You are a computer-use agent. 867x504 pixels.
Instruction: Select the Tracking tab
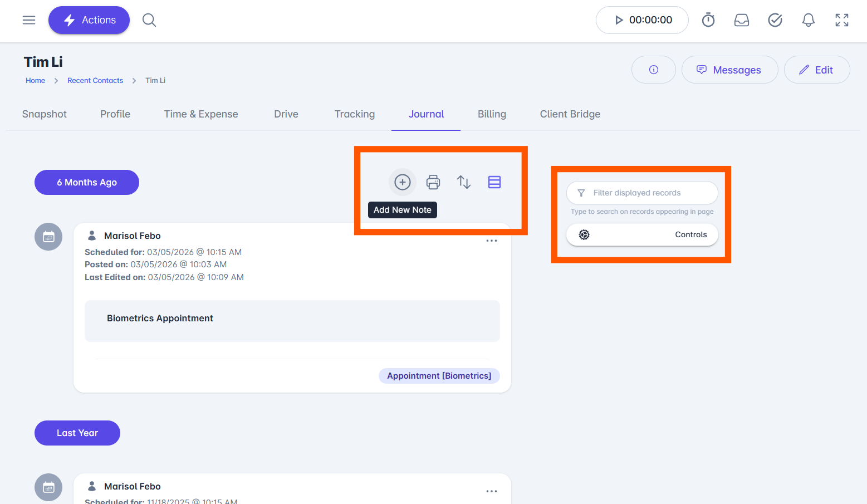click(355, 114)
